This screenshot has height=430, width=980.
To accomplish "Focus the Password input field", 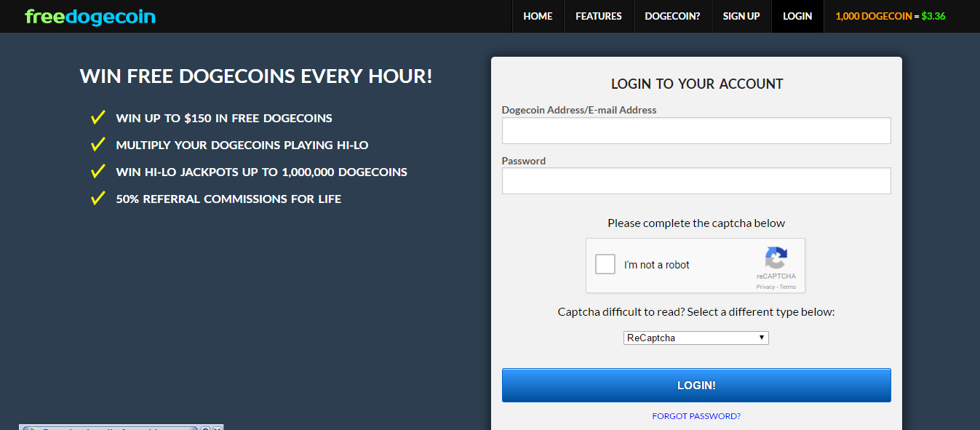I will coord(696,181).
